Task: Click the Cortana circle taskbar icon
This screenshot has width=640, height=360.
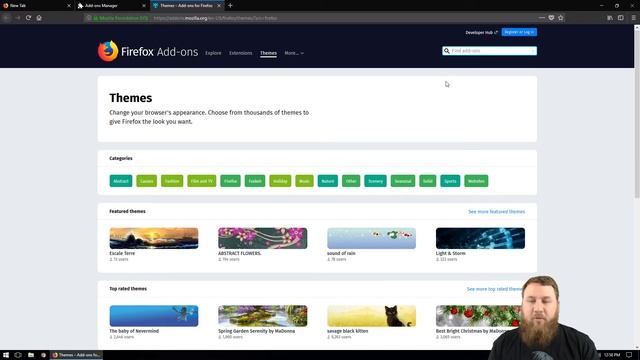Action: pos(18,355)
